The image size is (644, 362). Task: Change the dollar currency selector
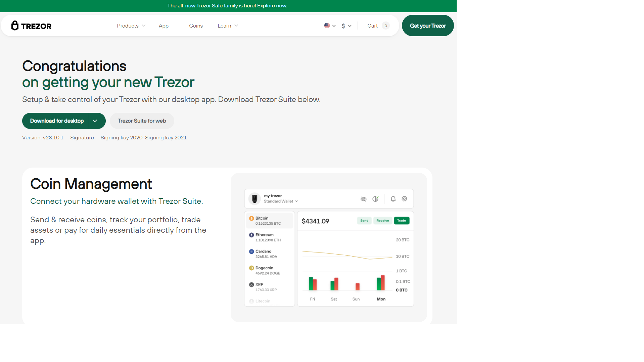pos(347,26)
